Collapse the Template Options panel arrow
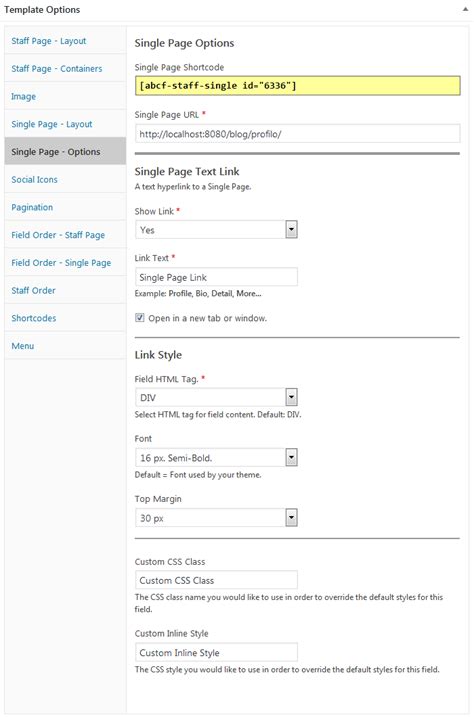This screenshot has width=474, height=717. click(x=465, y=9)
